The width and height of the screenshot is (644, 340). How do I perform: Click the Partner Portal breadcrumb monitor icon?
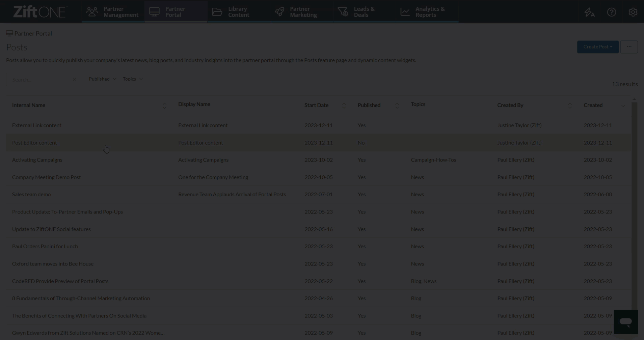pyautogui.click(x=9, y=33)
